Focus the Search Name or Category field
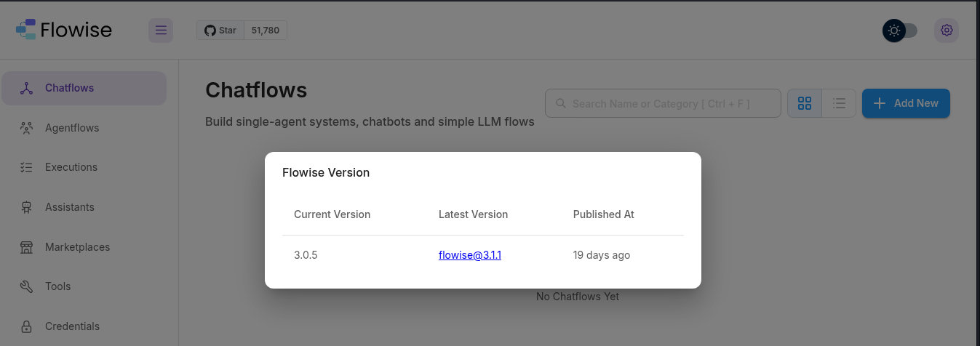 tap(663, 103)
